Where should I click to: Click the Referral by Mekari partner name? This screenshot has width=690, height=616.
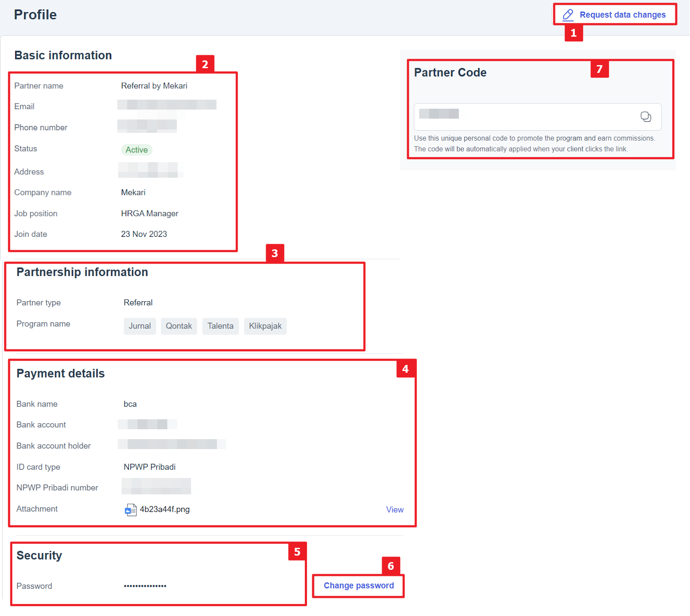point(154,86)
